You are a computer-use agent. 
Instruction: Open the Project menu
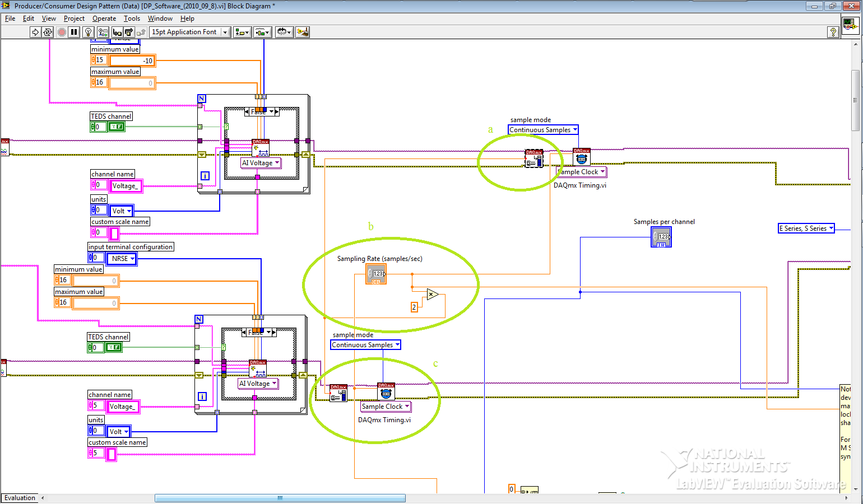tap(74, 18)
